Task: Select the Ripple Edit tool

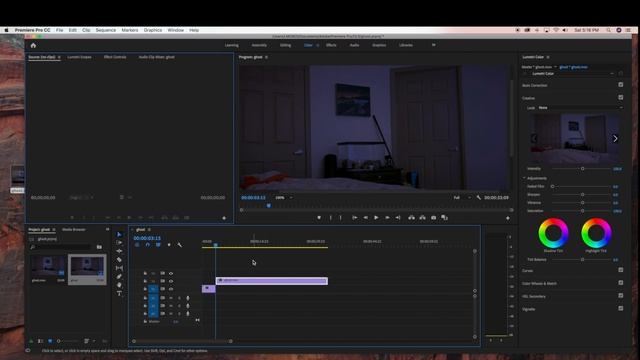Action: tap(119, 251)
